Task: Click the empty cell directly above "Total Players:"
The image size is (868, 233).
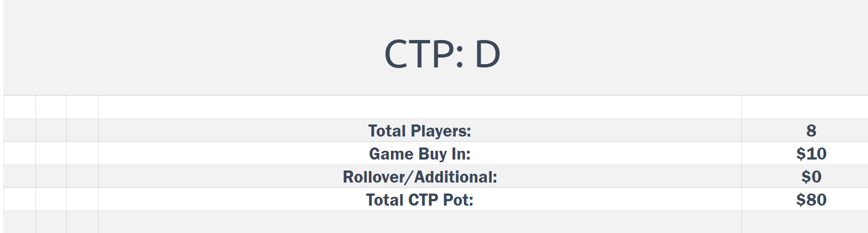Action: click(419, 107)
